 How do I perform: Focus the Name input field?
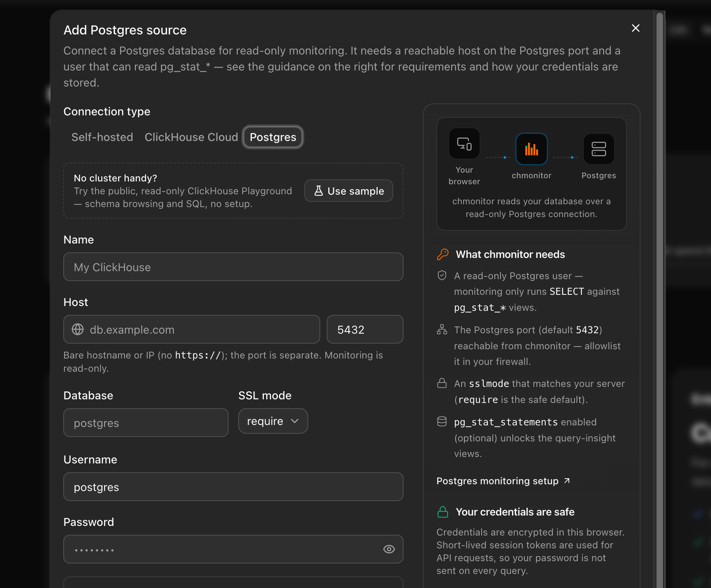pos(233,267)
